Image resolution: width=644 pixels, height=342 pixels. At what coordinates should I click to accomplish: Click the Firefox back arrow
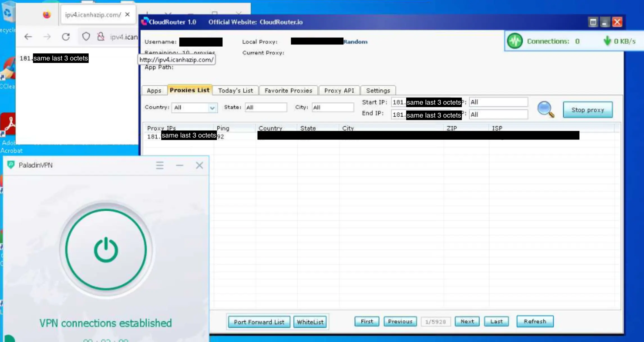pos(28,37)
